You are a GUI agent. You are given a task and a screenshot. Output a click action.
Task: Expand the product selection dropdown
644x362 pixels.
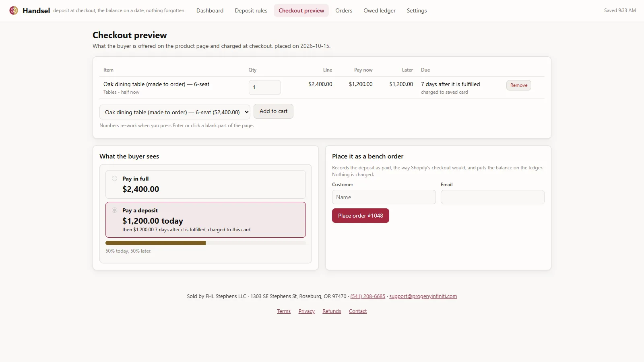click(x=175, y=112)
